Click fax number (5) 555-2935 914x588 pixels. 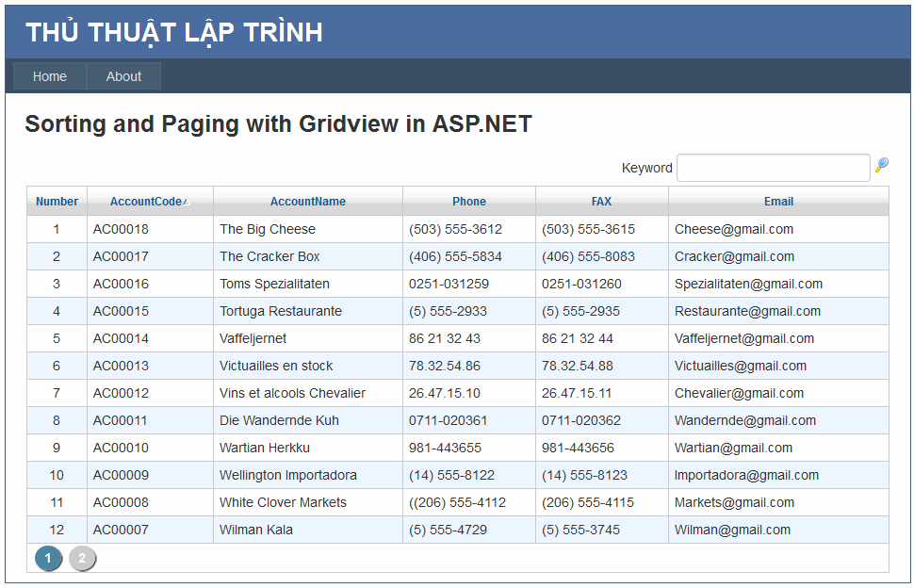pos(580,311)
